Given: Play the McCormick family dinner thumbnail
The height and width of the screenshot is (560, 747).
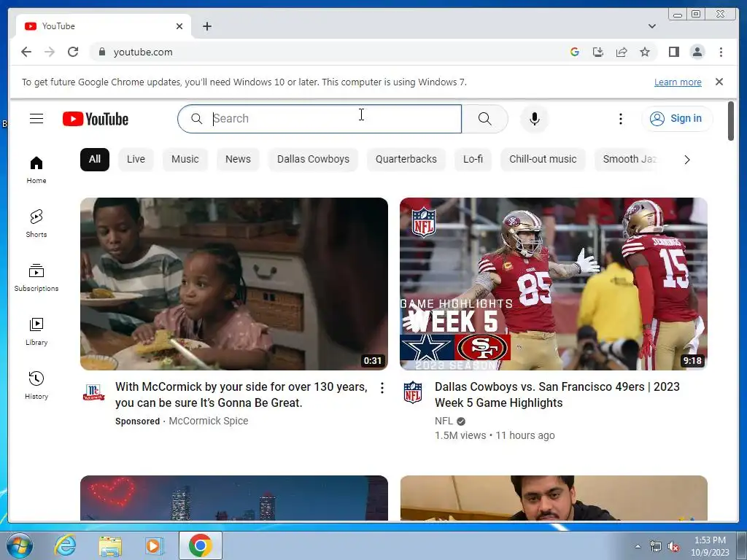Looking at the screenshot, I should [x=234, y=284].
